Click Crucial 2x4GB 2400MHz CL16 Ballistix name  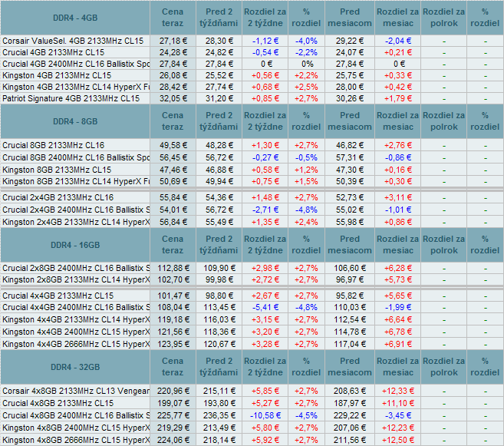click(76, 210)
